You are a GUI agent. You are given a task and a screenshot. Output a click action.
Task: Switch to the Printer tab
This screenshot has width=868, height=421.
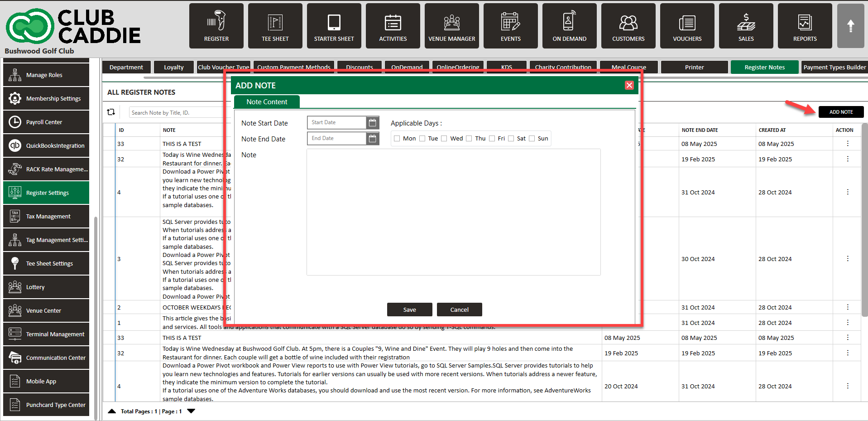[694, 67]
